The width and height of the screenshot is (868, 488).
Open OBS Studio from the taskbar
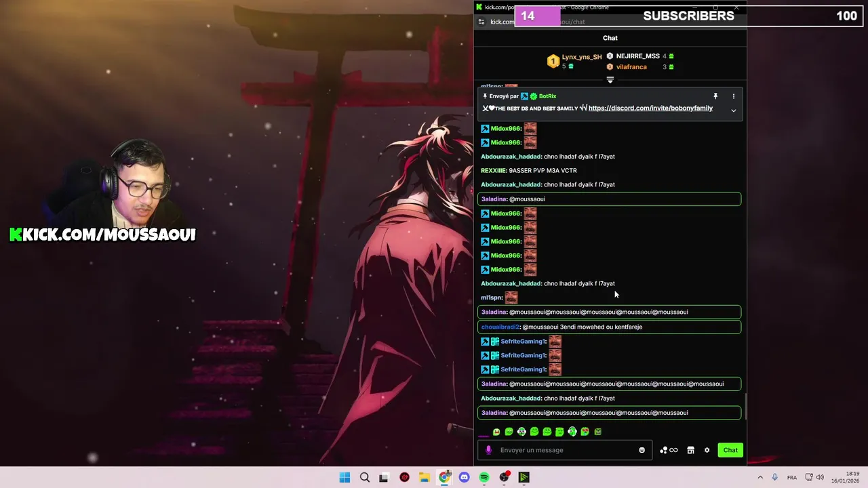point(504,477)
